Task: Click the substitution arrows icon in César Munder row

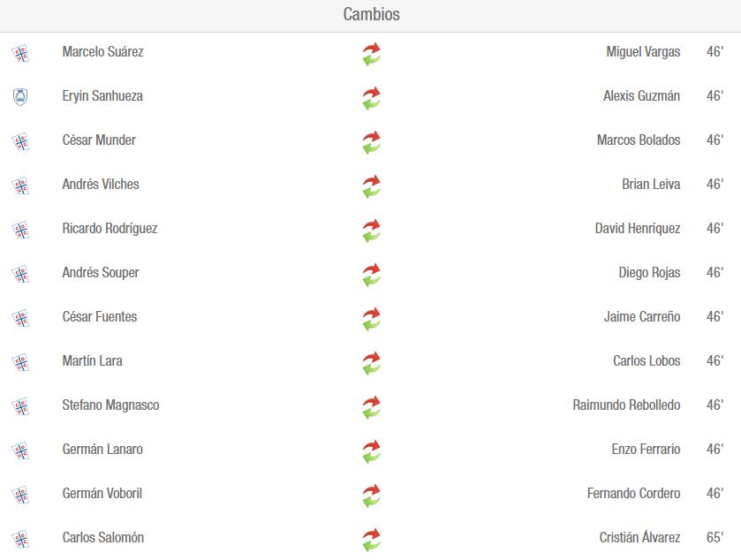Action: click(x=372, y=142)
